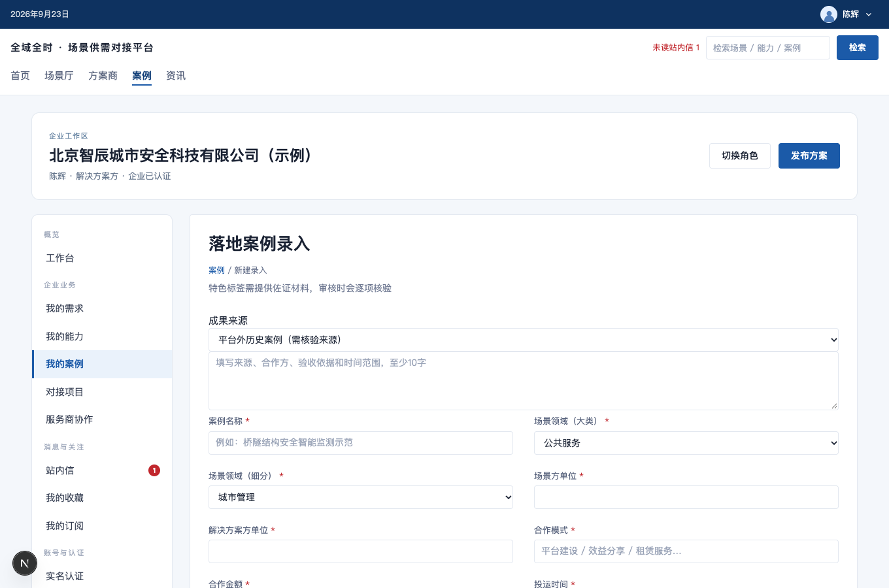Open the account menu chevron beside 陈辉
Viewport: 889px width, 588px height.
pos(869,14)
